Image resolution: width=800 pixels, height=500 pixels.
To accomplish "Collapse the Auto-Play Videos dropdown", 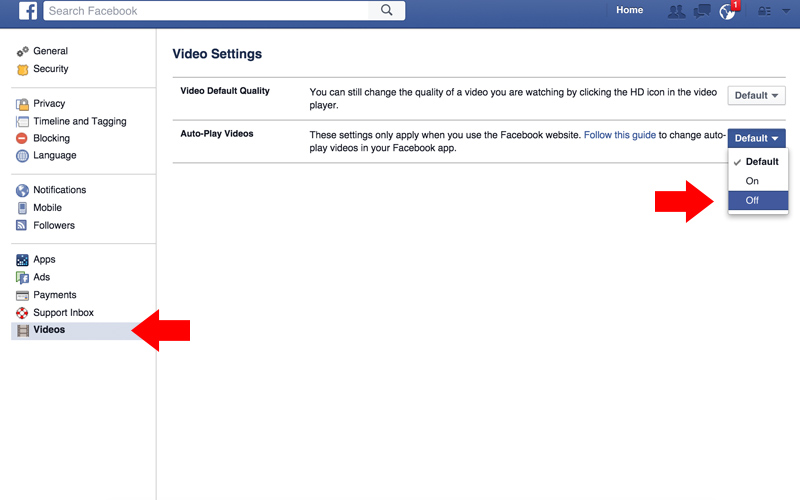I will point(756,138).
